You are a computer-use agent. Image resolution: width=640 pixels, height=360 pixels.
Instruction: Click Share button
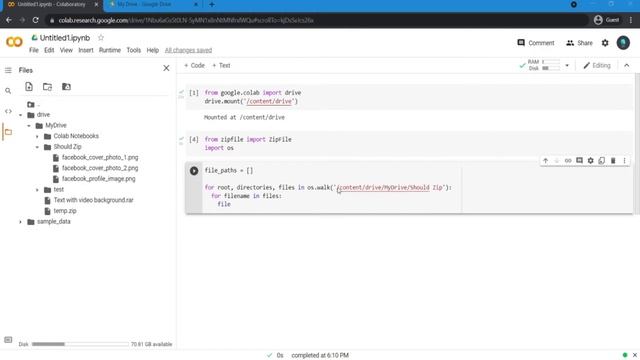click(x=579, y=43)
